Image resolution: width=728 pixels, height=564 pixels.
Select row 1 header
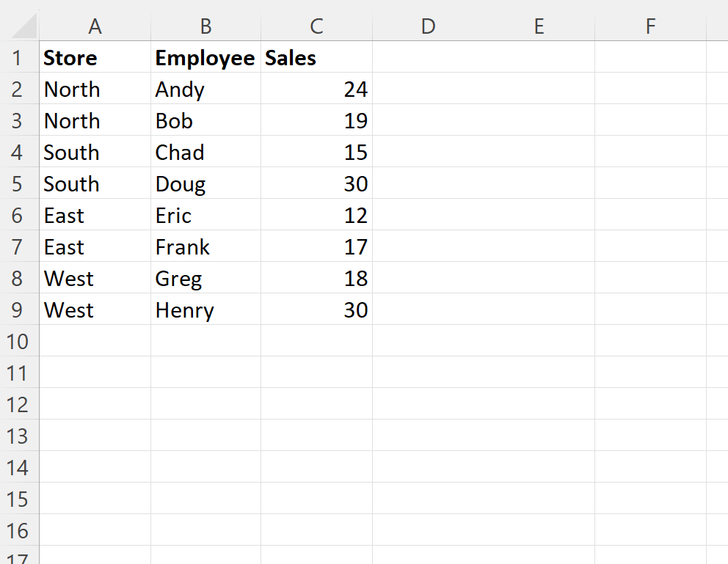pos(20,57)
